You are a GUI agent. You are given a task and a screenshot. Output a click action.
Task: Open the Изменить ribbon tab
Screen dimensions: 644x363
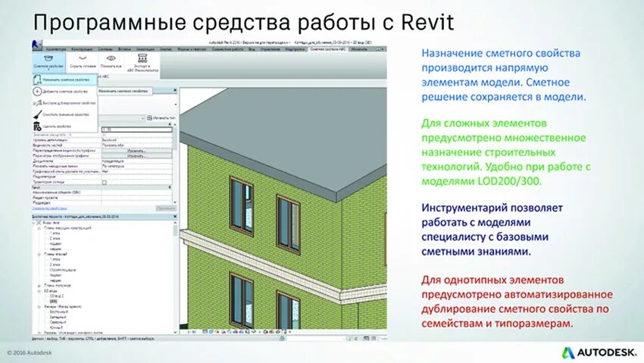[359, 49]
